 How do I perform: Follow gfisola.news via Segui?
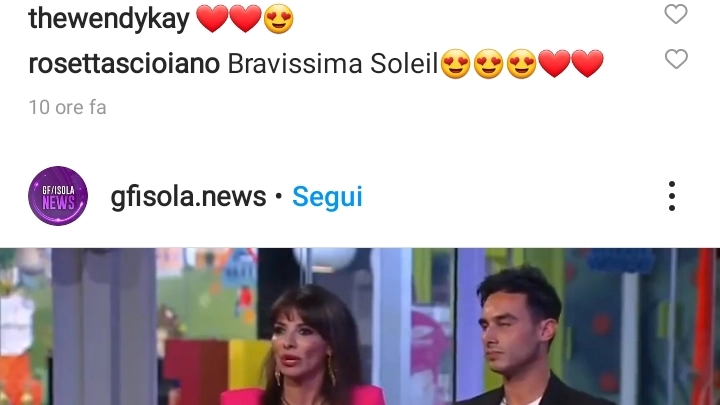pos(327,197)
